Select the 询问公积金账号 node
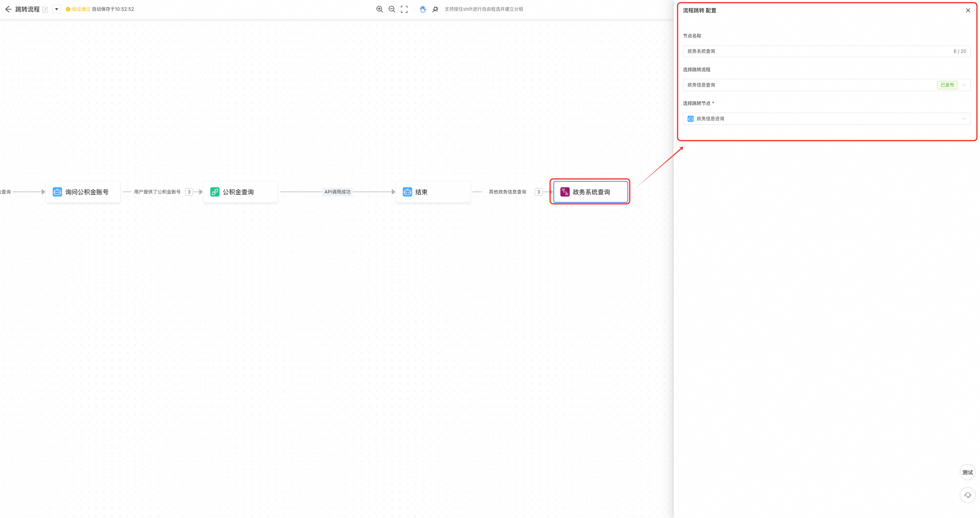Viewport: 980px width, 518px height. coord(83,192)
